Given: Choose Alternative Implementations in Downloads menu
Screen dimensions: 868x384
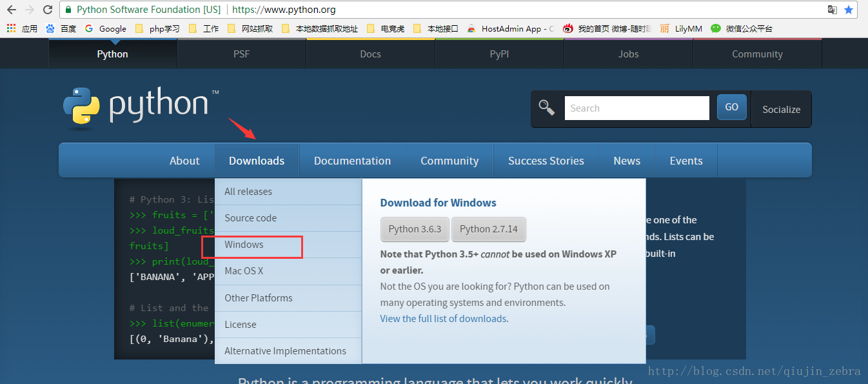Looking at the screenshot, I should [x=288, y=351].
